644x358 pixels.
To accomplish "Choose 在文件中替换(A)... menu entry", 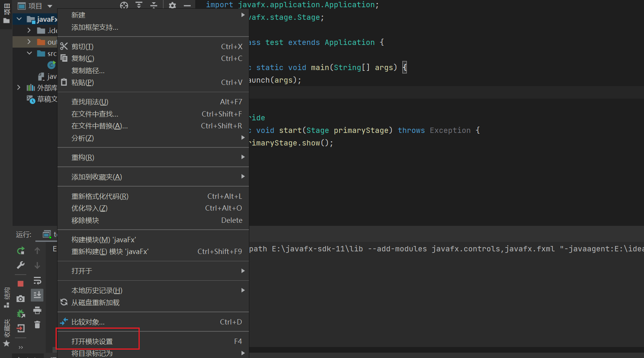I will tap(153, 126).
